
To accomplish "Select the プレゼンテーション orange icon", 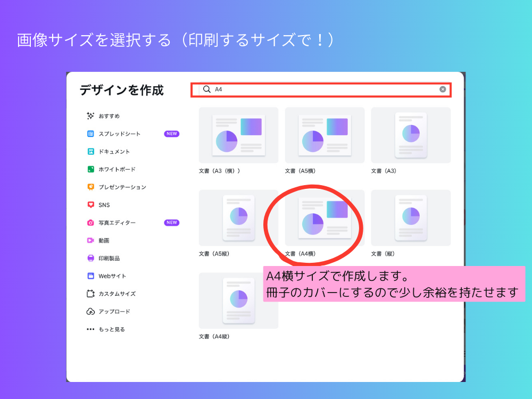I will [90, 187].
